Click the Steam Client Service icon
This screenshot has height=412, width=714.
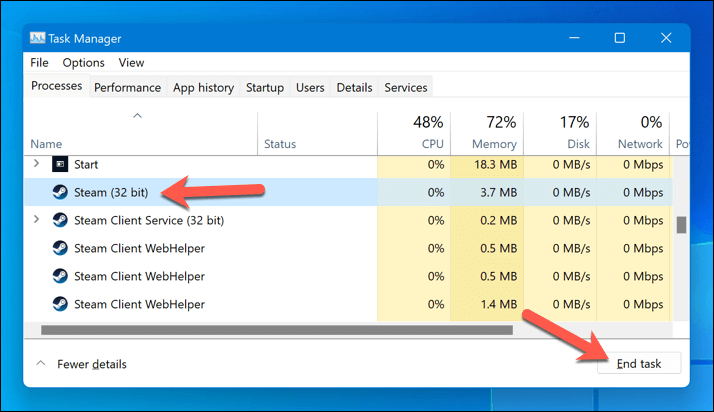tap(60, 220)
